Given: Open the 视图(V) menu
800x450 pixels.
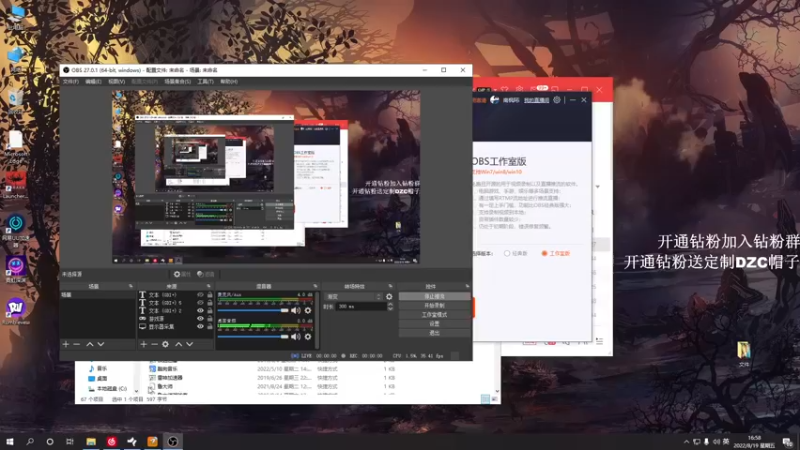Looking at the screenshot, I should [116, 82].
